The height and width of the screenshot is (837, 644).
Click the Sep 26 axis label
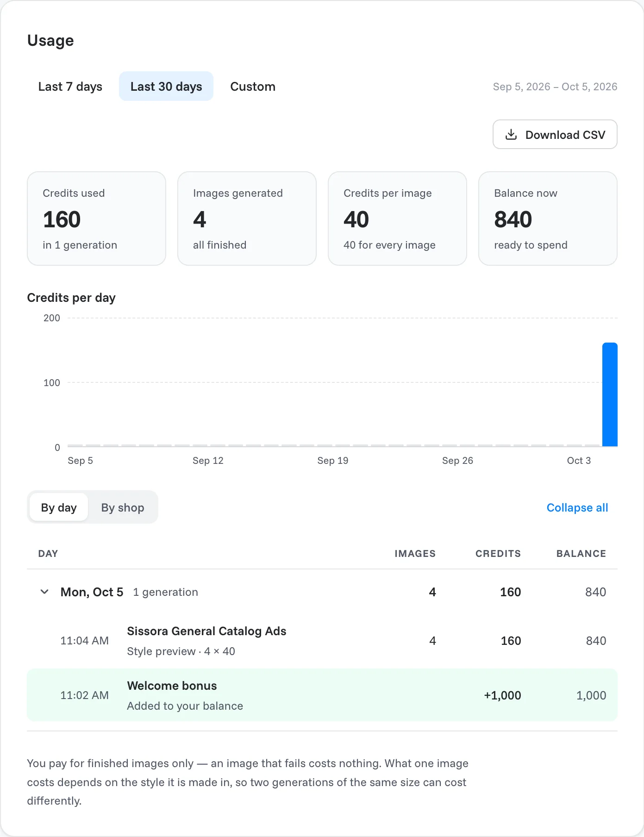(457, 461)
